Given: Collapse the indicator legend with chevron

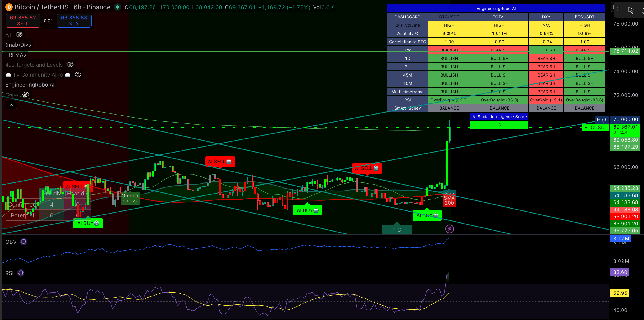Looking at the screenshot, I should click(x=11, y=105).
